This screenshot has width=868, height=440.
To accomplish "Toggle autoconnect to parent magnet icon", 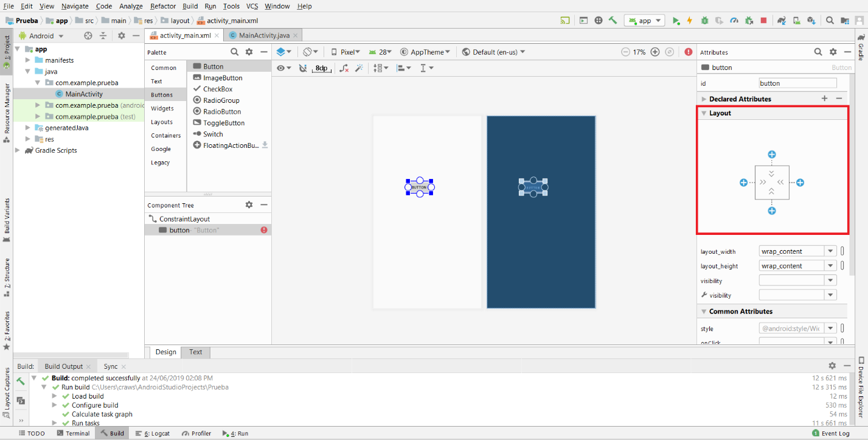I will coord(303,68).
